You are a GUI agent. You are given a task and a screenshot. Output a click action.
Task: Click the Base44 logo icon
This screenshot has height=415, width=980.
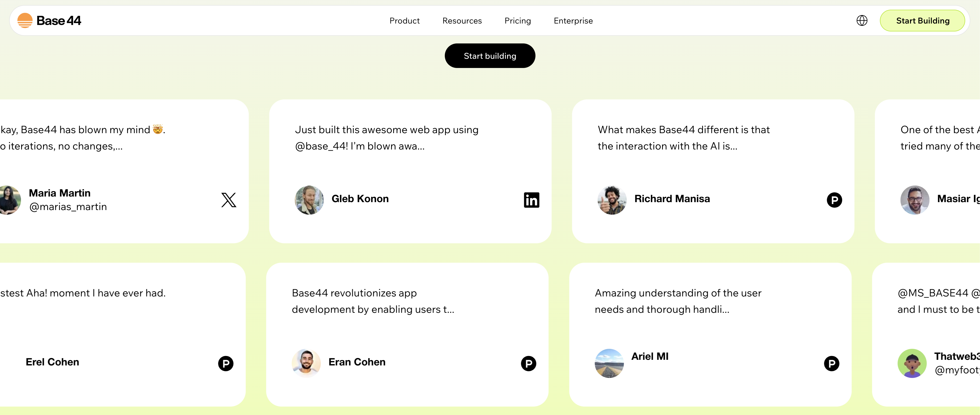[25, 20]
